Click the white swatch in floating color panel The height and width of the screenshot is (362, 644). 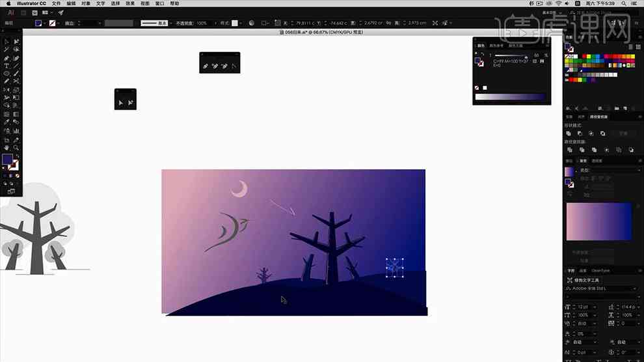(485, 88)
